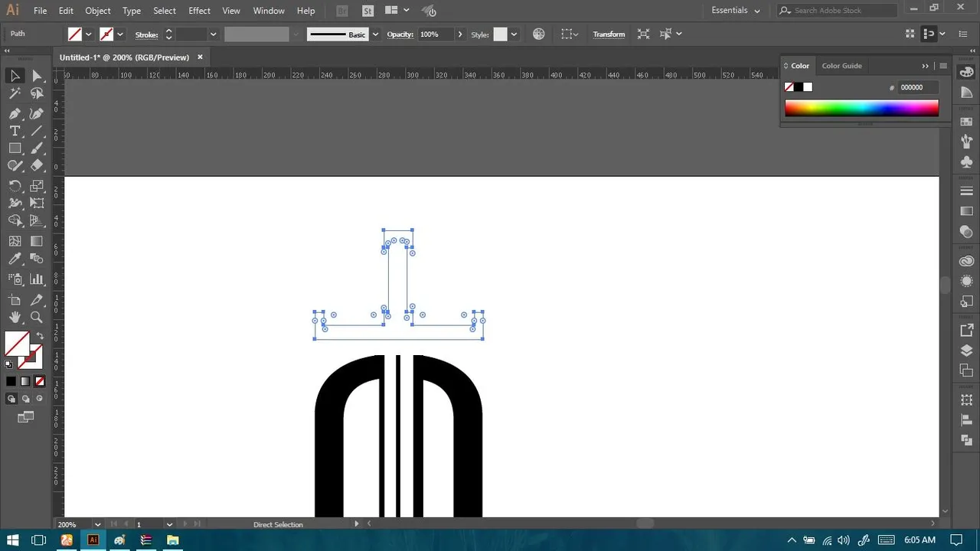Pick the Line Segment tool
This screenshot has height=551, width=980.
36,131
